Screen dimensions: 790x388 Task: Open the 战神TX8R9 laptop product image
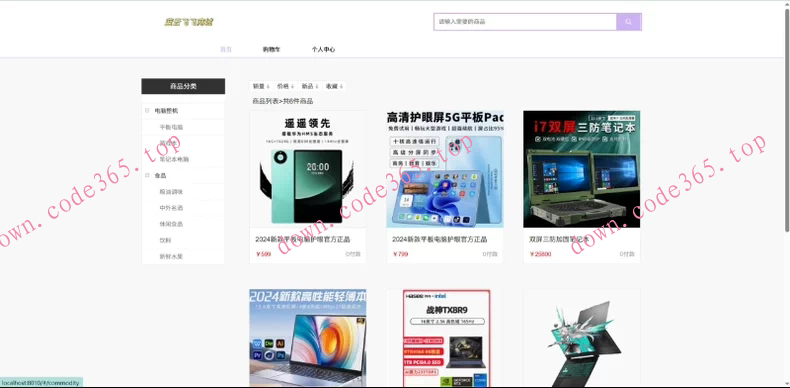(445, 338)
